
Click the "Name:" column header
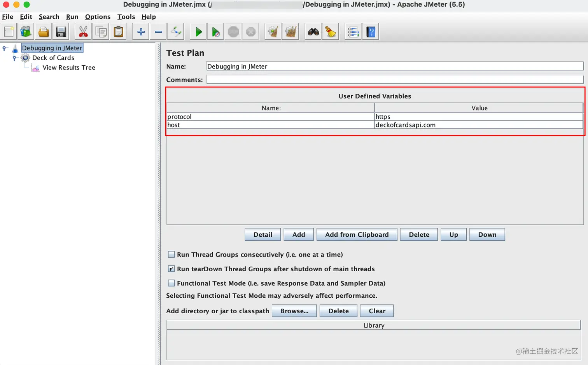point(271,108)
